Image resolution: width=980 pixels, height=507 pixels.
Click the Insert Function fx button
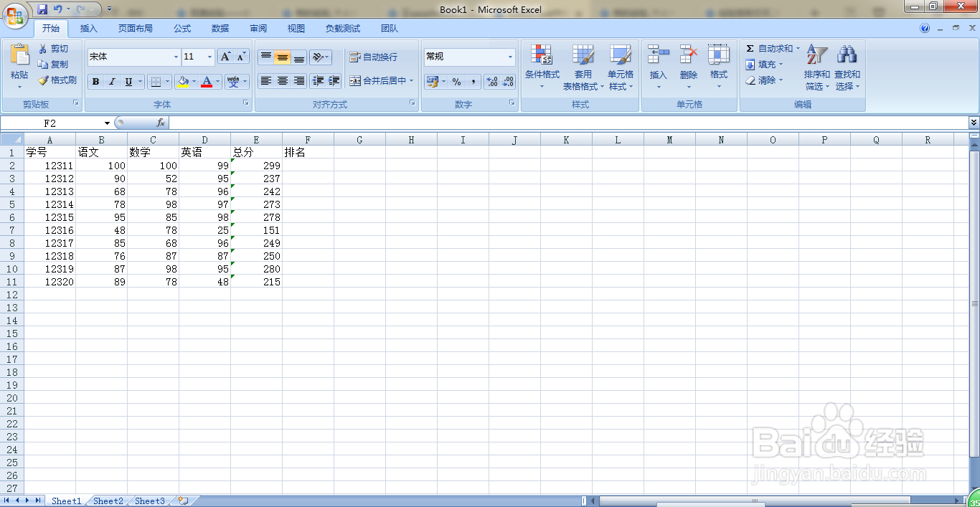point(161,123)
